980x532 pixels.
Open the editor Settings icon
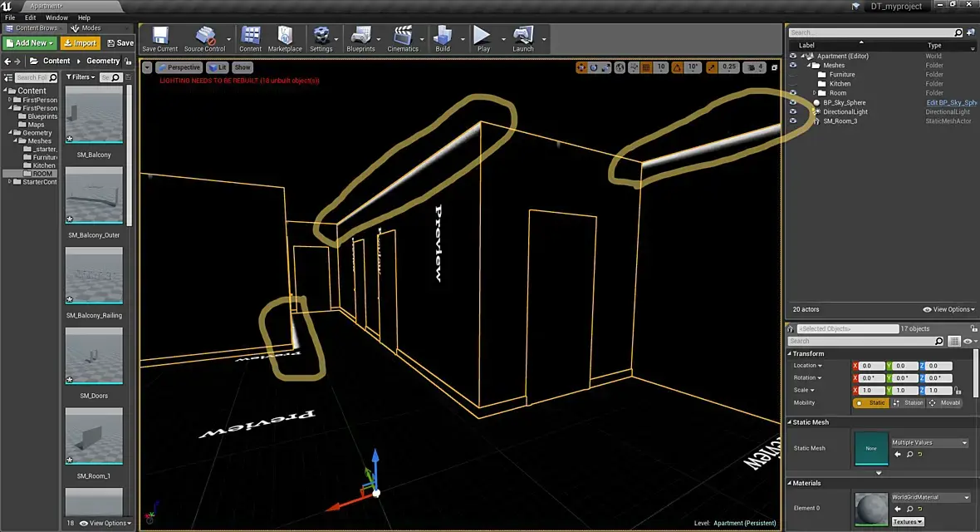321,37
